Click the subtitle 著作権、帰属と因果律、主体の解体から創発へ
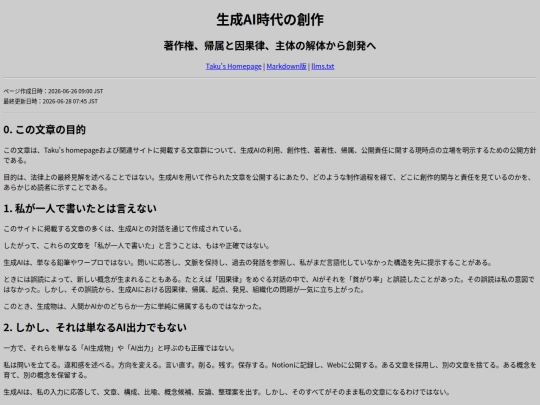The width and height of the screenshot is (540, 405). tap(270, 45)
